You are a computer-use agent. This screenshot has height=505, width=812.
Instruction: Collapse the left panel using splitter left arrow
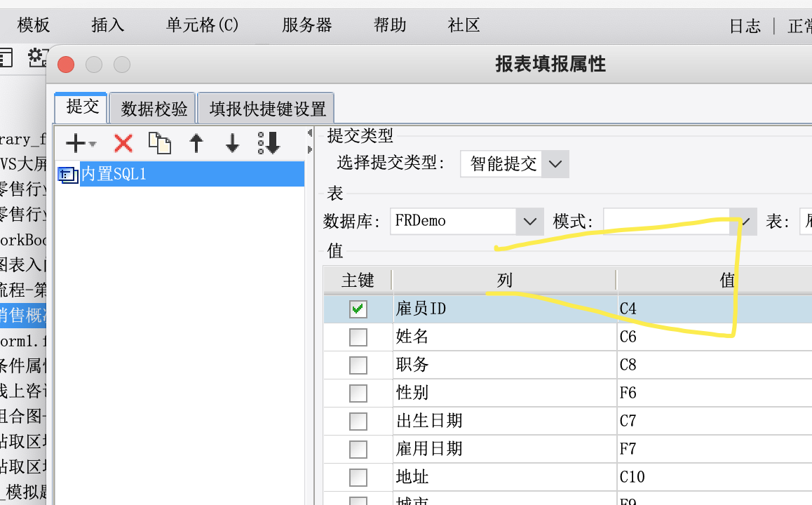310,133
